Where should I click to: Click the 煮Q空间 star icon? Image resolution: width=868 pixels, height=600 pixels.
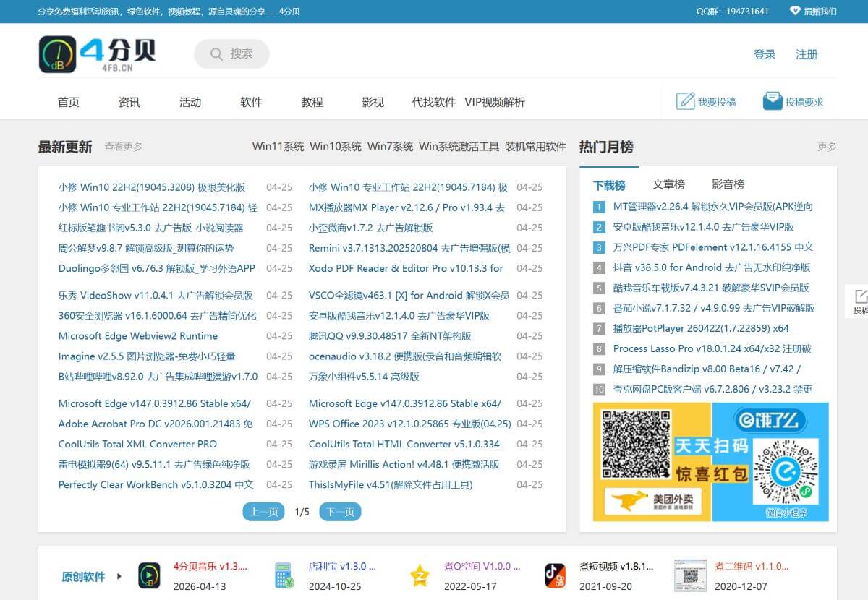point(420,575)
